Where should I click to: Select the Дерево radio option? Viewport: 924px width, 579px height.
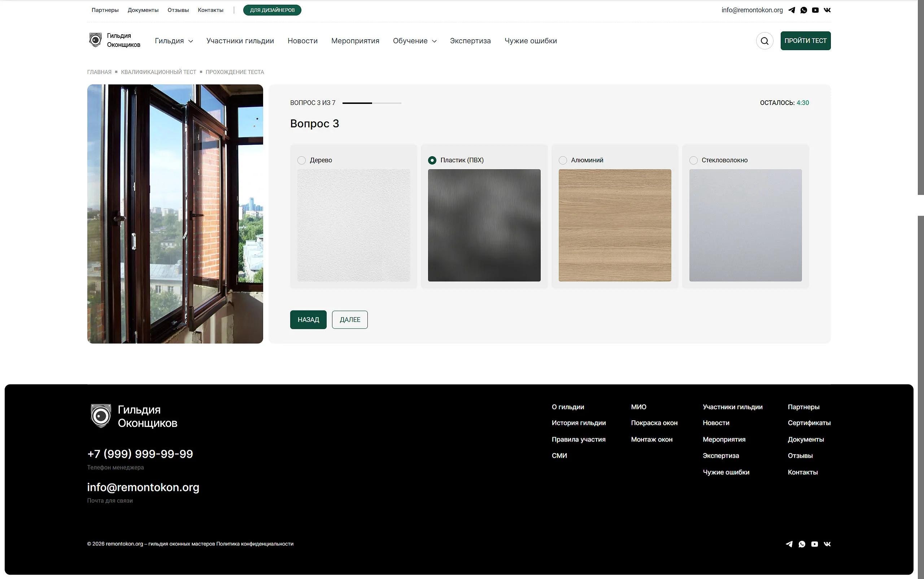pyautogui.click(x=301, y=160)
